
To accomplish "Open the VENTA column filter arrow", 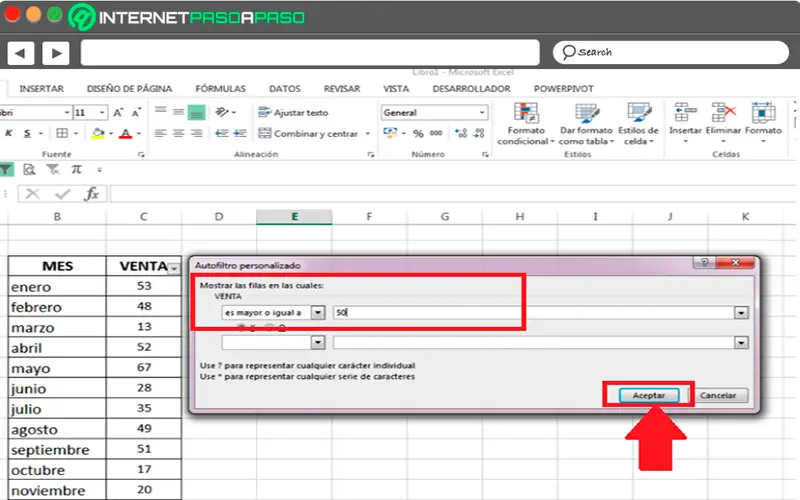I will click(174, 268).
